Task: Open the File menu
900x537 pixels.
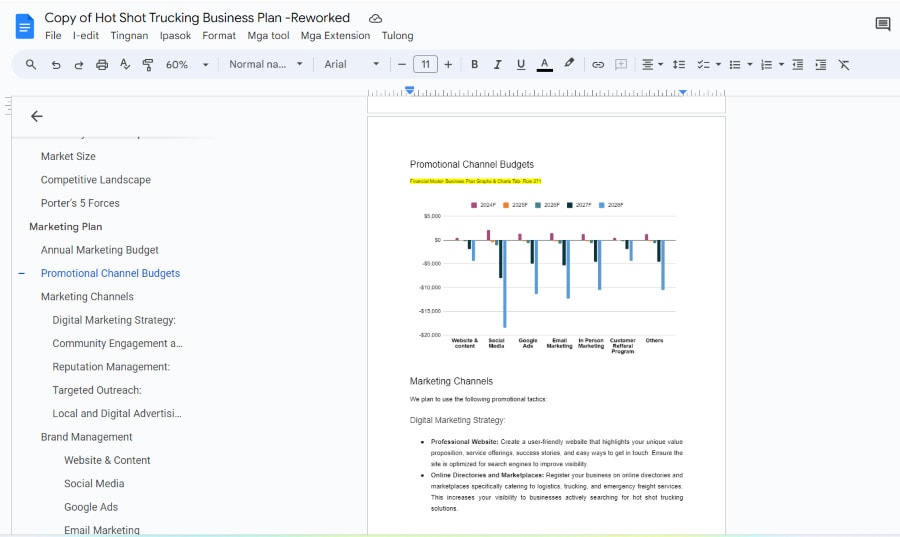Action: [53, 36]
